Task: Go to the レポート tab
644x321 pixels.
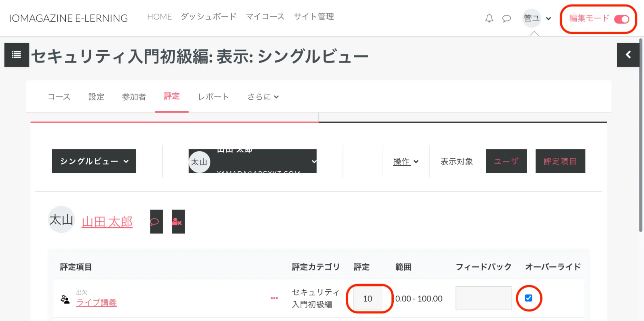Action: coord(213,97)
